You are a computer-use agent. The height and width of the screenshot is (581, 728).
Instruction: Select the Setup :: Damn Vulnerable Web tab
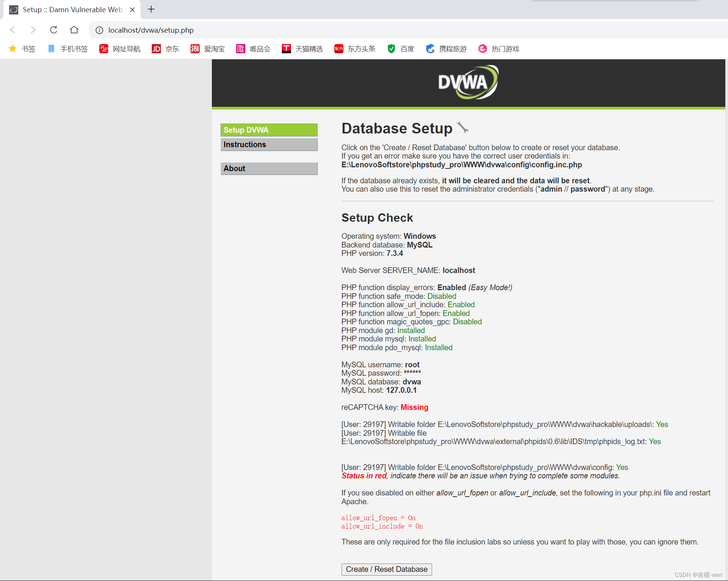click(72, 10)
